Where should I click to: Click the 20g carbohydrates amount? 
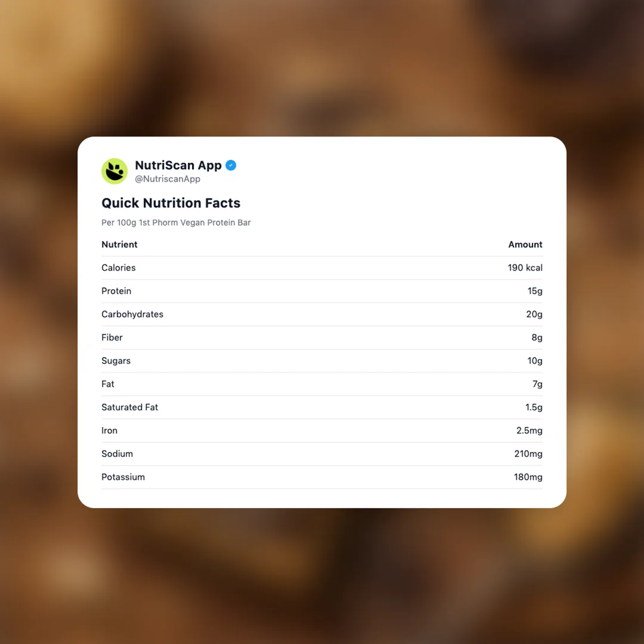coord(534,314)
